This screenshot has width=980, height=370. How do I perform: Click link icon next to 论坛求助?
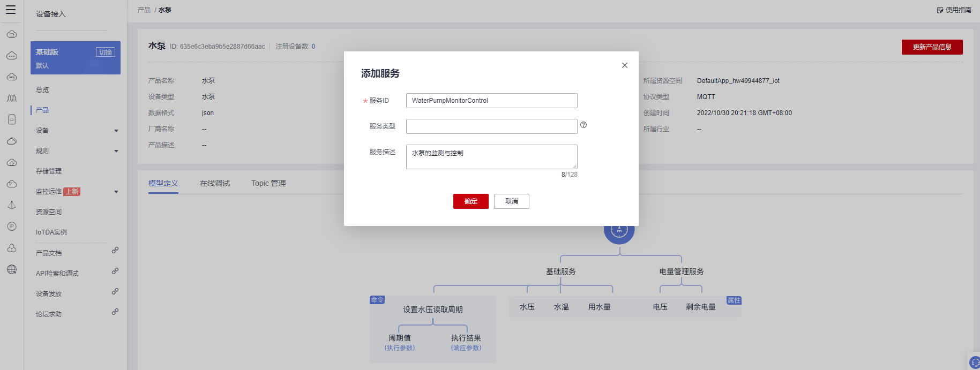pos(115,312)
